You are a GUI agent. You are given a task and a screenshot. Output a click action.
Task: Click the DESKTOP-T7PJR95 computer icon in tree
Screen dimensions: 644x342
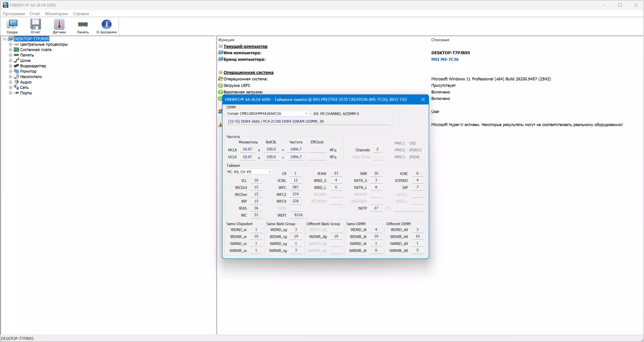[x=10, y=39]
